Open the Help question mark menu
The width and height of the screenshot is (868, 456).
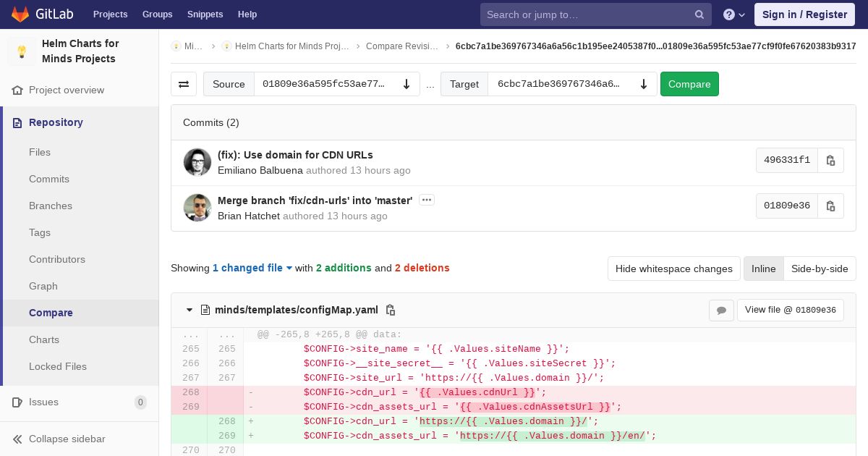click(x=733, y=14)
